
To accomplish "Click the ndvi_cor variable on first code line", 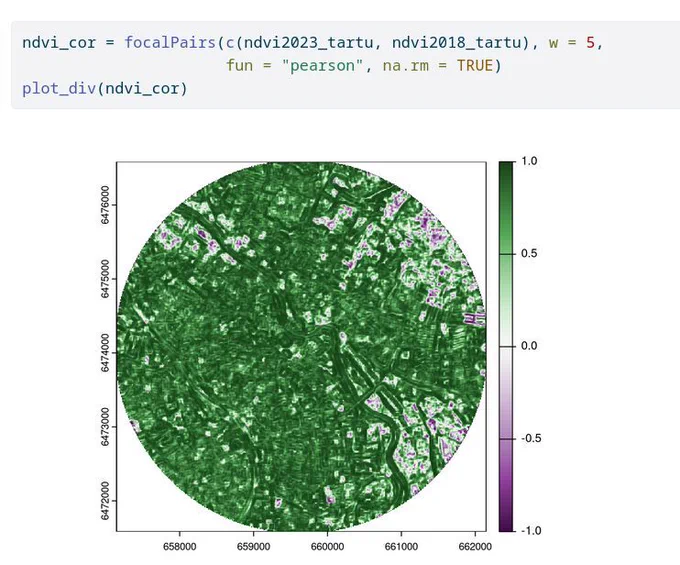I will pyautogui.click(x=59, y=43).
